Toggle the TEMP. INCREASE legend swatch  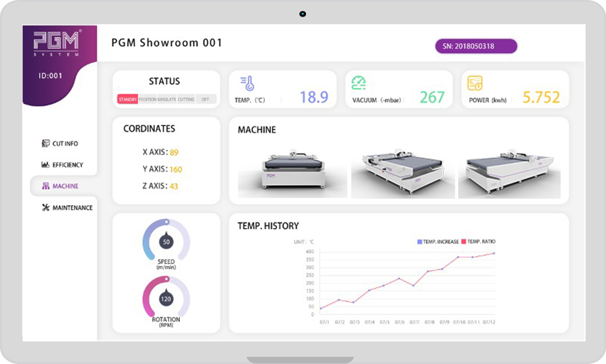point(420,241)
